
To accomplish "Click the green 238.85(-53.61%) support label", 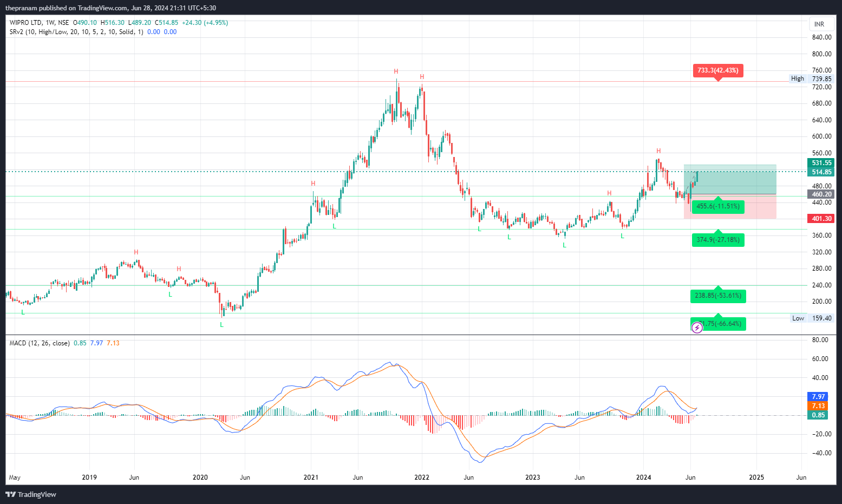I will tap(718, 296).
